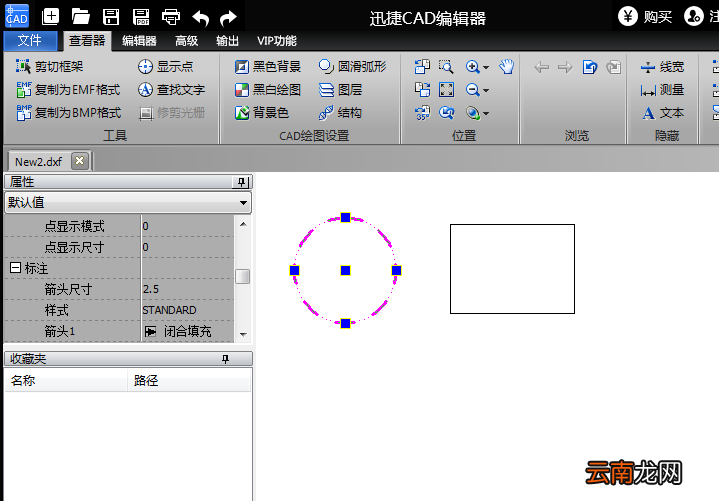Open the 图层 layers dialog
The width and height of the screenshot is (719, 501).
(x=340, y=89)
